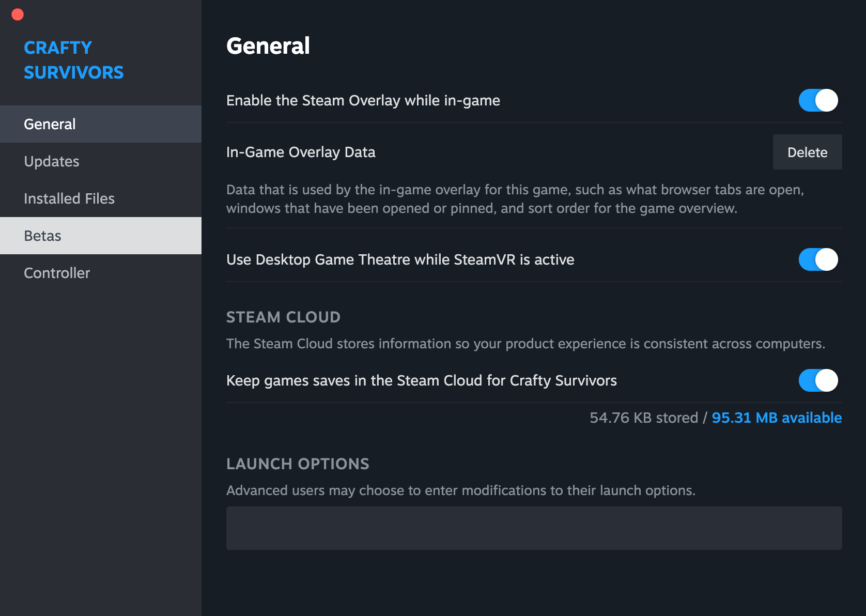Click the Advanced users launch options note
The image size is (866, 616).
click(x=461, y=490)
